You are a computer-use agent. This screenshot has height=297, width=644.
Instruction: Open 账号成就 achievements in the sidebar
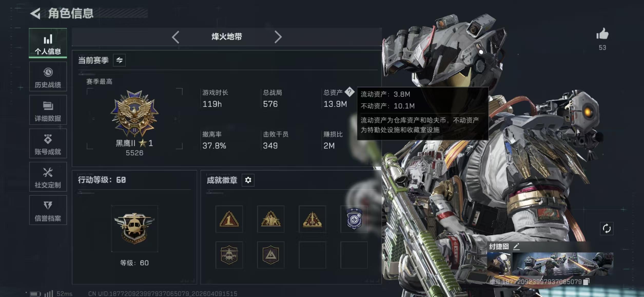pyautogui.click(x=48, y=143)
